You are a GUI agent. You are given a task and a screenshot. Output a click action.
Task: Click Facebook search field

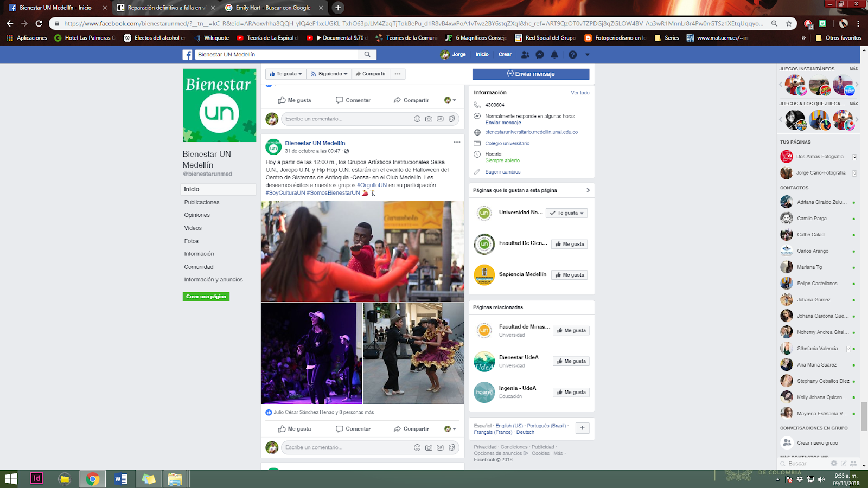[x=276, y=54]
